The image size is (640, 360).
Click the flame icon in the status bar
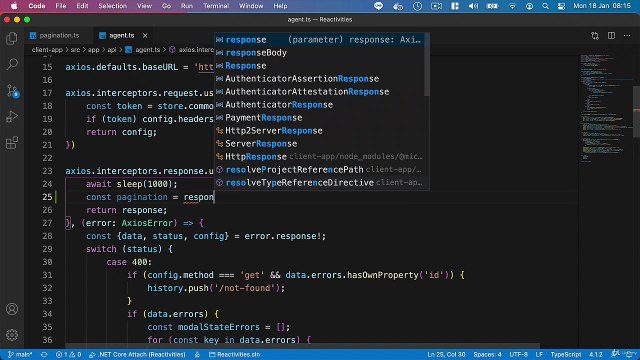197,355
